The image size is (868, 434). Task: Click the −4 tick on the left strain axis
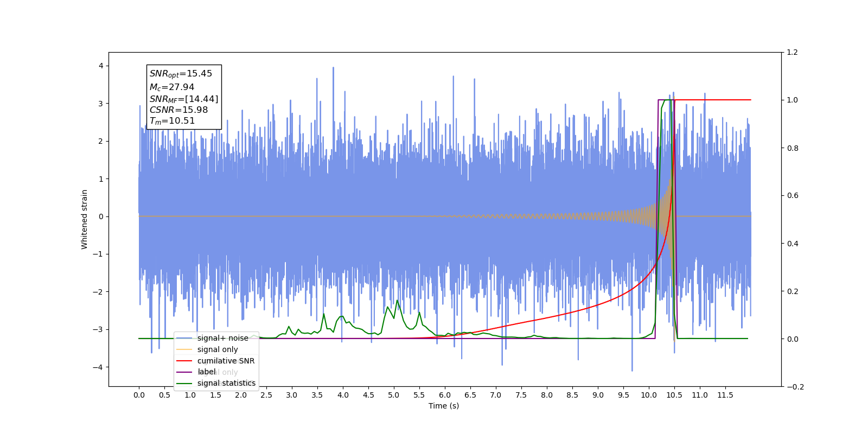99,367
